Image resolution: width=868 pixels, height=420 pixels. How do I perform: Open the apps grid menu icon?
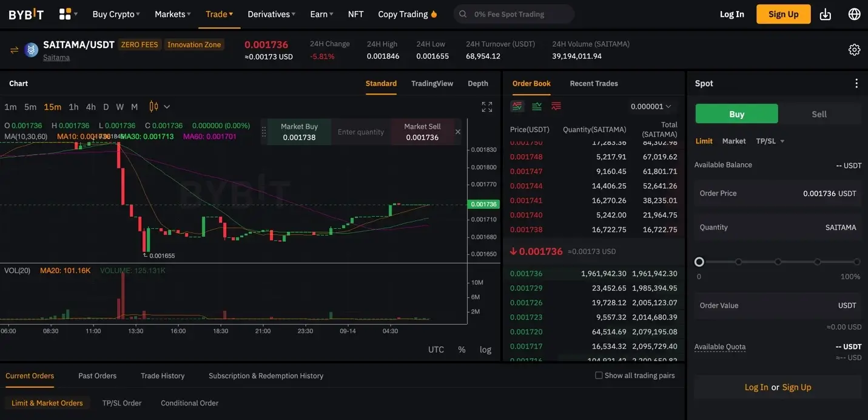click(65, 14)
